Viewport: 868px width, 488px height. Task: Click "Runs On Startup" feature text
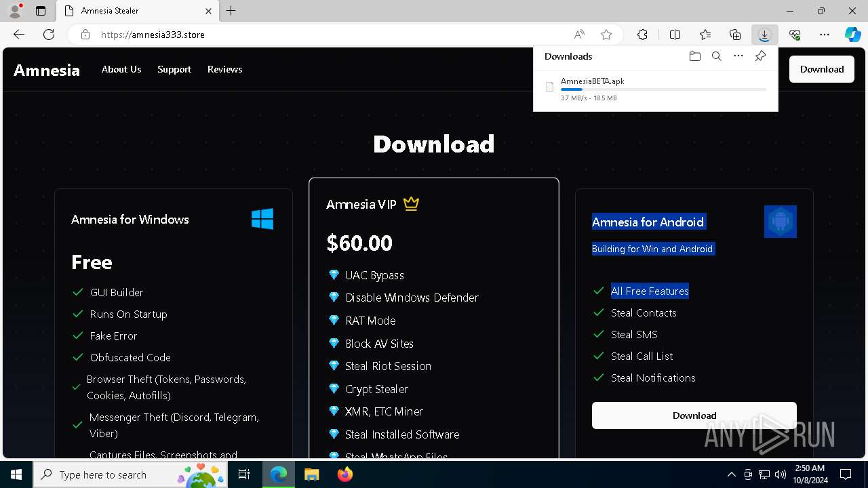tap(128, 314)
